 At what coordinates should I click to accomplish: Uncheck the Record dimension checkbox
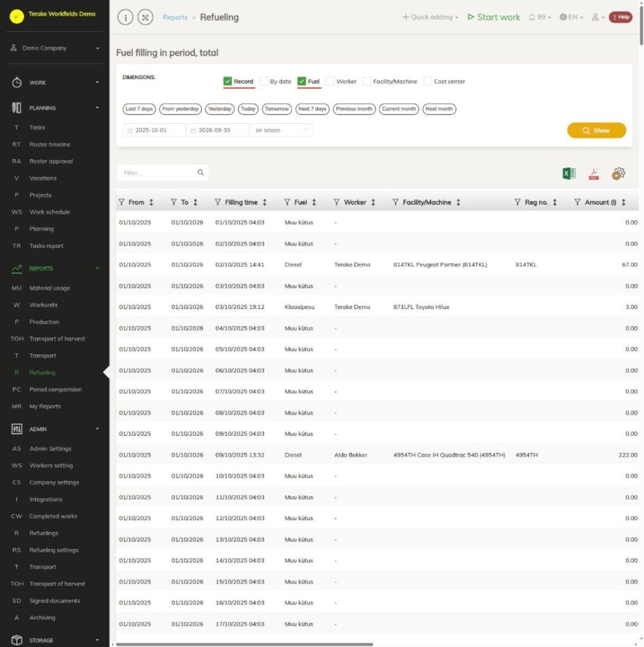[x=228, y=82]
